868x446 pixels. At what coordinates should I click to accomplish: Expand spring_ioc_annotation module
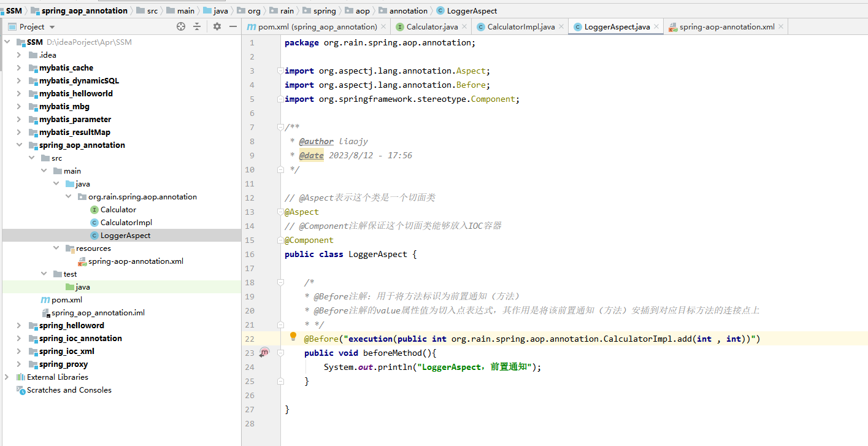(19, 339)
